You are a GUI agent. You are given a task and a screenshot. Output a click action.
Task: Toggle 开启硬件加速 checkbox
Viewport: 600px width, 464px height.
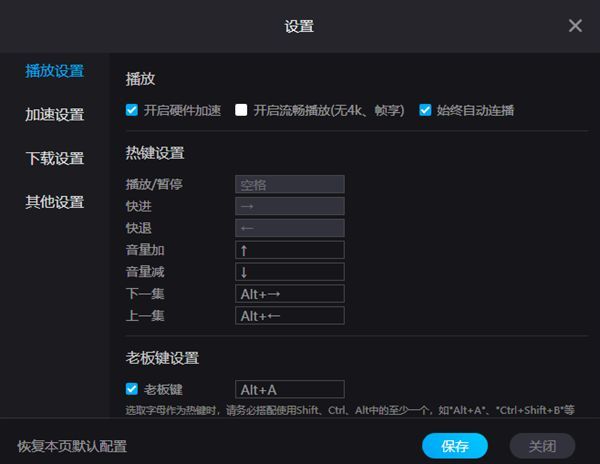132,110
